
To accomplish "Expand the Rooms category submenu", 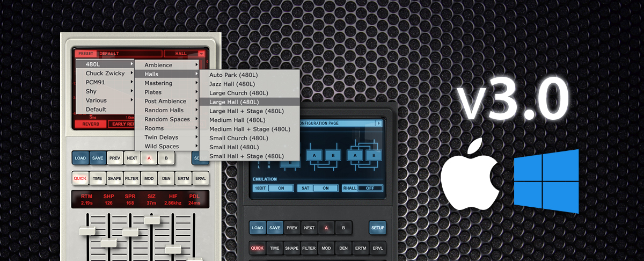I will (166, 128).
